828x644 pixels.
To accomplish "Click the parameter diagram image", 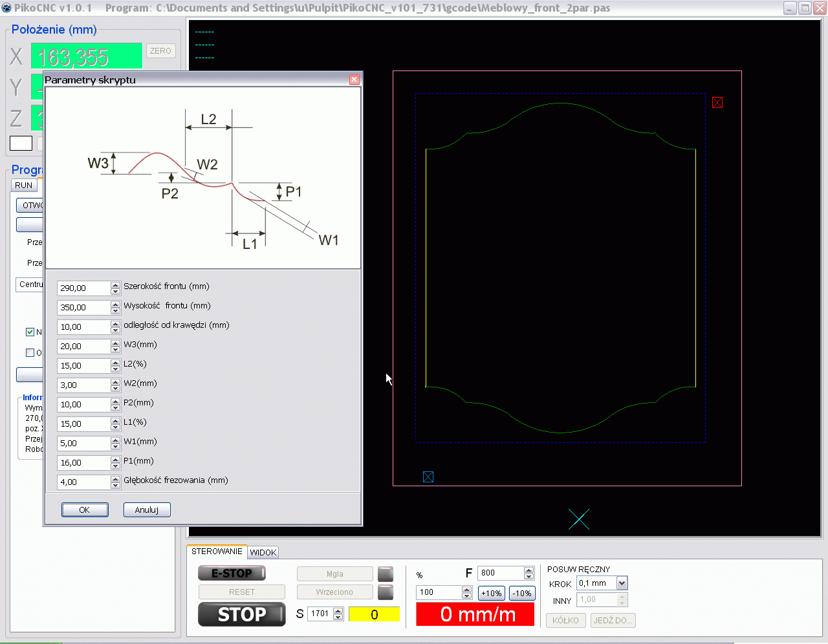I will (x=203, y=178).
